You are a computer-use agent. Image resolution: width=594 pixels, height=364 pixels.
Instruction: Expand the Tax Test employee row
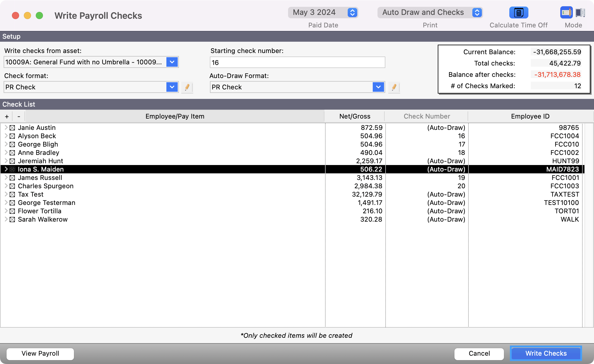[6, 194]
